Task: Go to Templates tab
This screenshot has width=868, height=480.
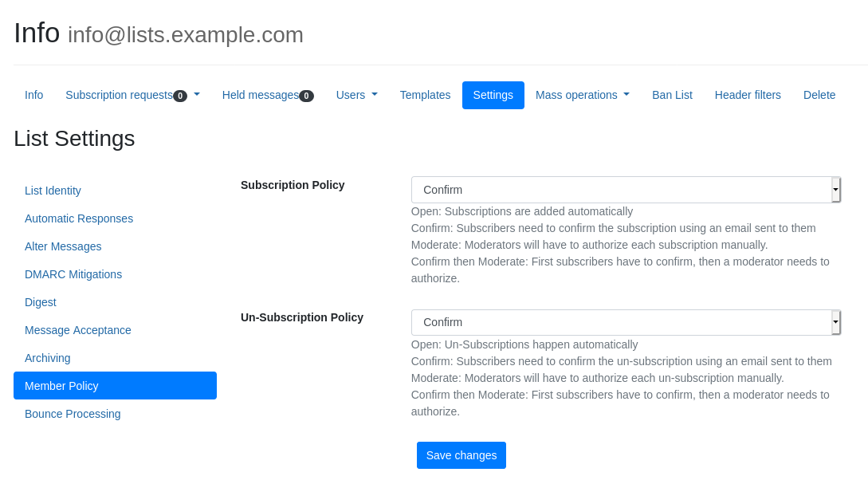Action: pyautogui.click(x=425, y=95)
